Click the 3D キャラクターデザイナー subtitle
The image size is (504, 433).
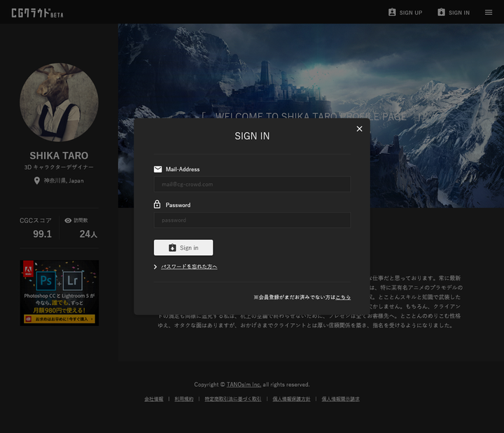pyautogui.click(x=59, y=167)
